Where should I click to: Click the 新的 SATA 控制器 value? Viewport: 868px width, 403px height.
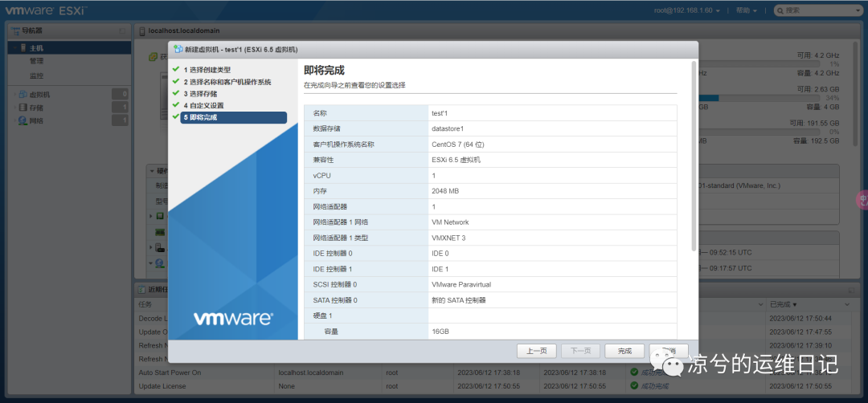pyautogui.click(x=458, y=300)
